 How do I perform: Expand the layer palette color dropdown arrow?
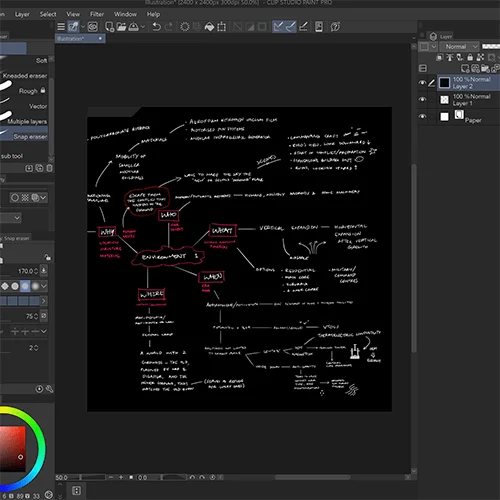coord(434,47)
